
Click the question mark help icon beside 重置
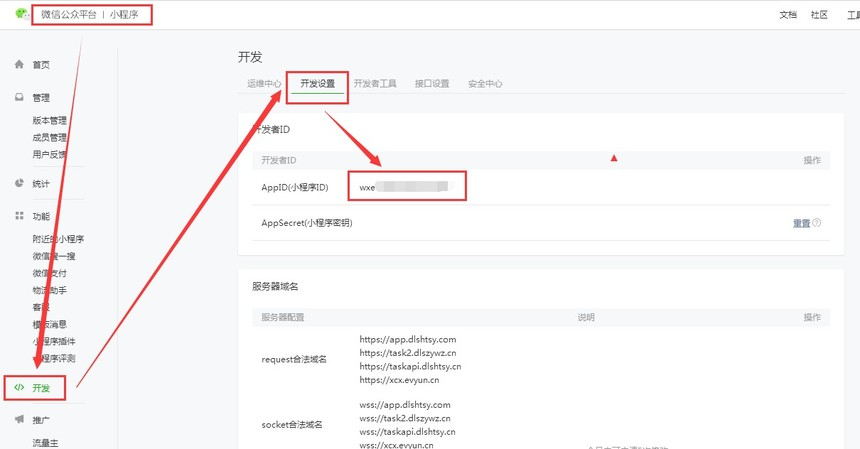[x=817, y=223]
